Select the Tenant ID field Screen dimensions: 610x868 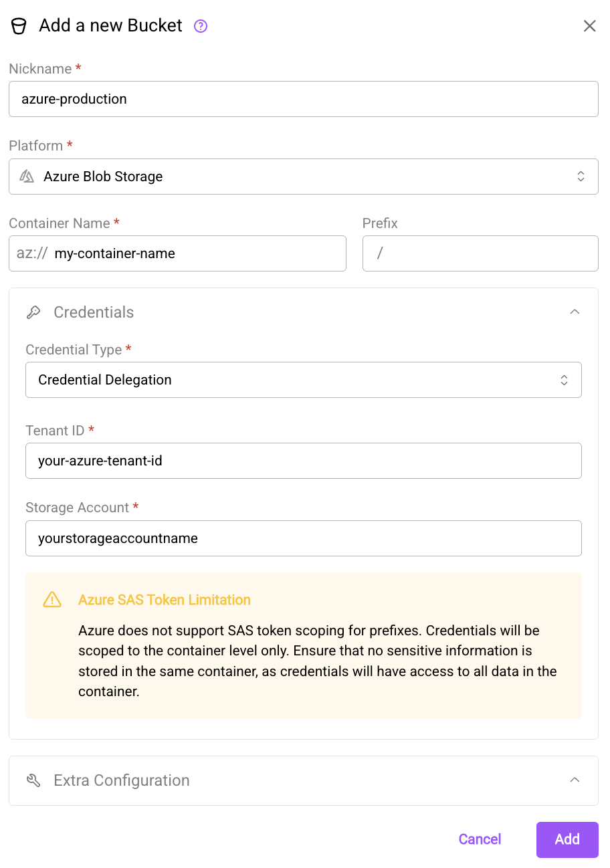click(304, 461)
